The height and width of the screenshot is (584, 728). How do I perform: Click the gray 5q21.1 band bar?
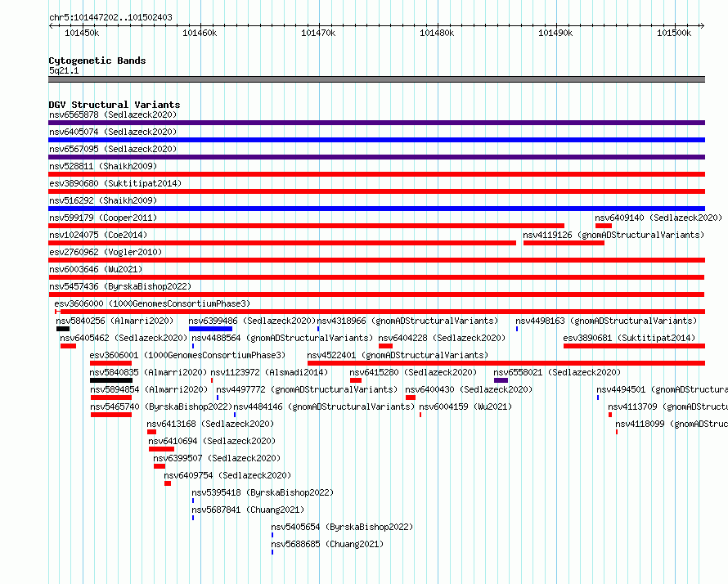376,79
